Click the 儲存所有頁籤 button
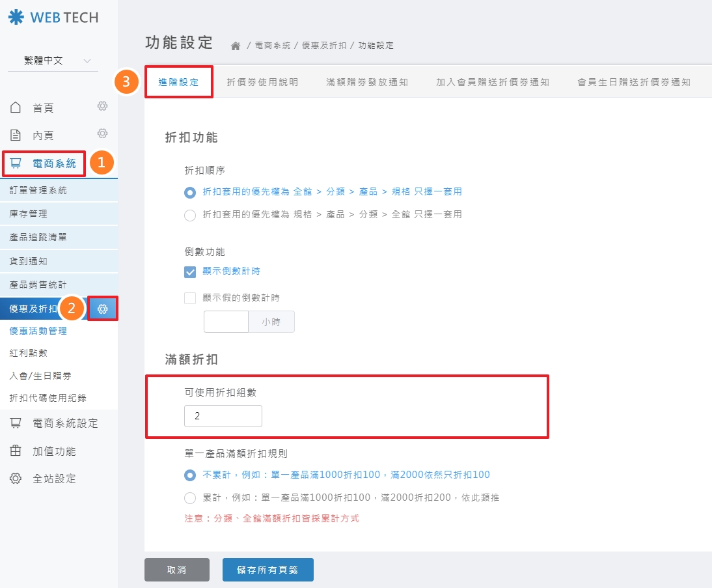The image size is (712, 588). [x=267, y=569]
